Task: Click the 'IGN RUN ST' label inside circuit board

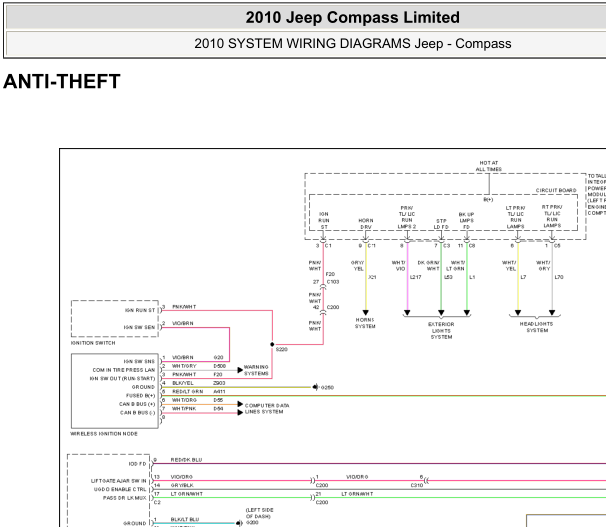Action: click(x=324, y=221)
